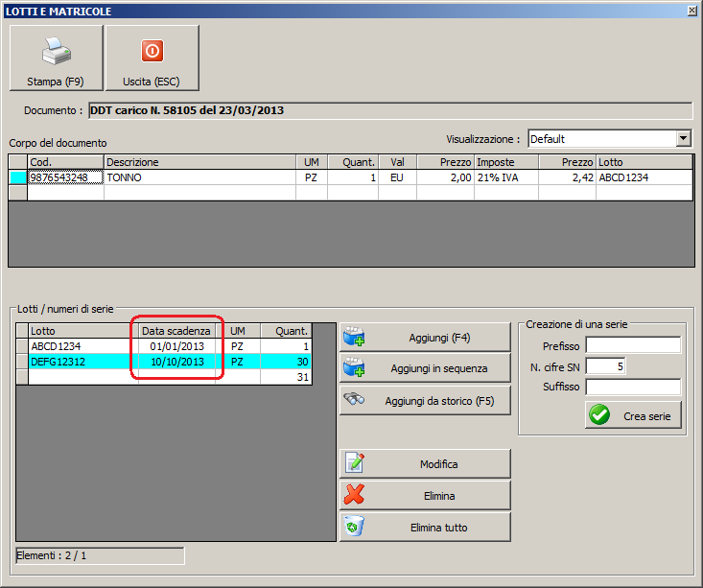Focus the Suffisso input field
Screen dimensions: 703x588
(633, 387)
